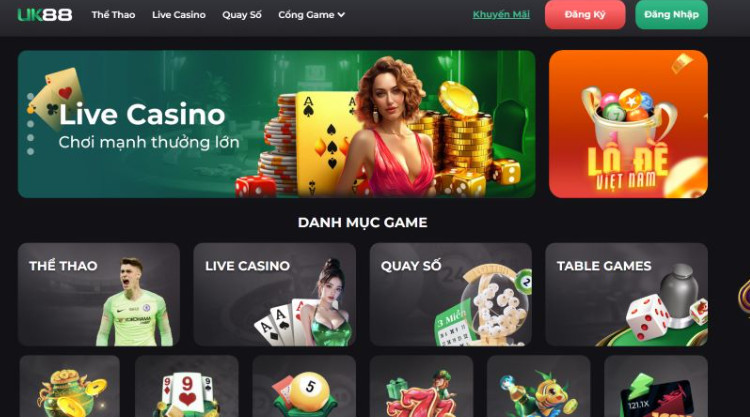750x419 pixels.
Task: Open the Lô Đề Việt Nam banner
Action: click(x=629, y=124)
